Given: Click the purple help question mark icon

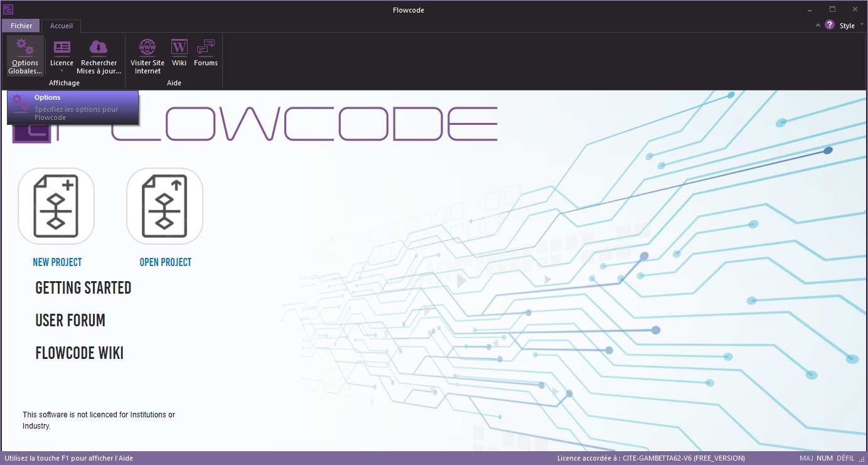Looking at the screenshot, I should pos(830,25).
